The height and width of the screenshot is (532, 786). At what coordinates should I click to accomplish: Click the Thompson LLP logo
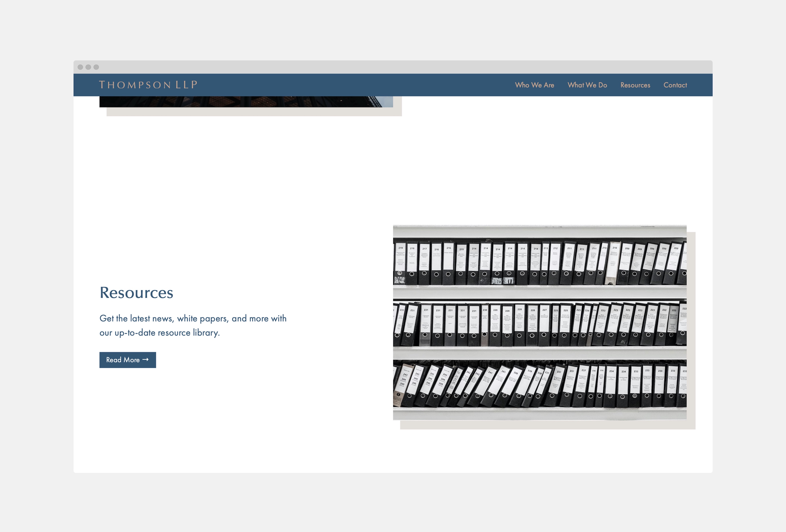point(148,84)
